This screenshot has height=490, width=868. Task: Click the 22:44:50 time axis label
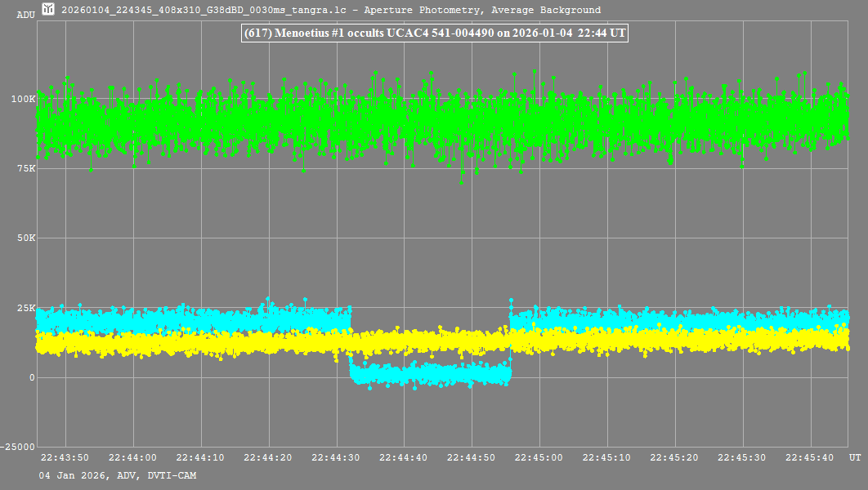tap(472, 457)
